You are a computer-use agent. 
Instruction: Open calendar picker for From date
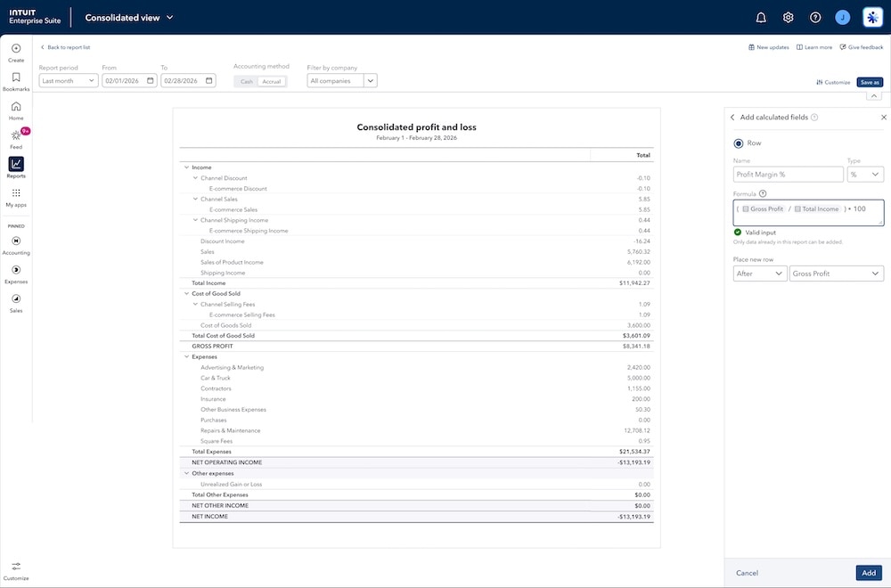[151, 81]
